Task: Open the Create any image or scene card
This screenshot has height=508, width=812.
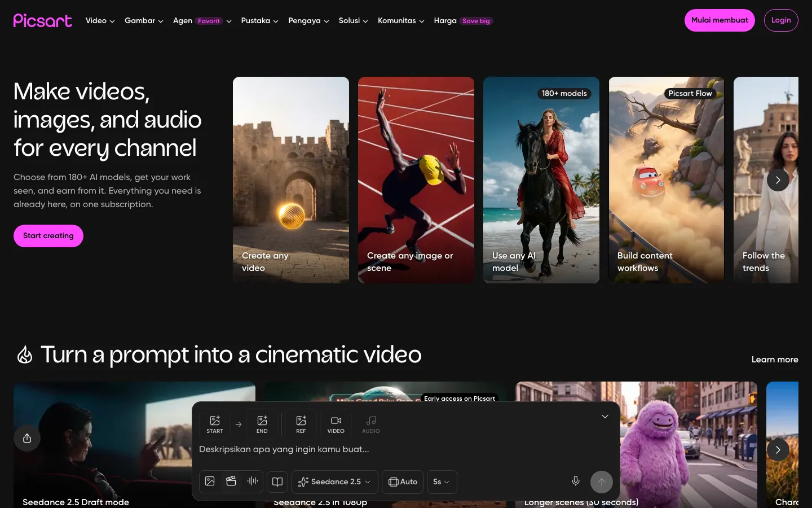Action: pos(416,180)
